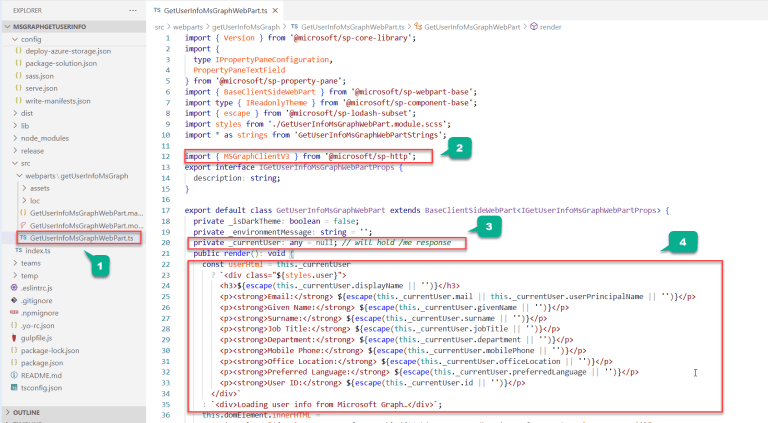The width and height of the screenshot is (768, 423).
Task: Click GetUserInfoMsGraphWebPart class breadcrumb
Action: pos(472,27)
